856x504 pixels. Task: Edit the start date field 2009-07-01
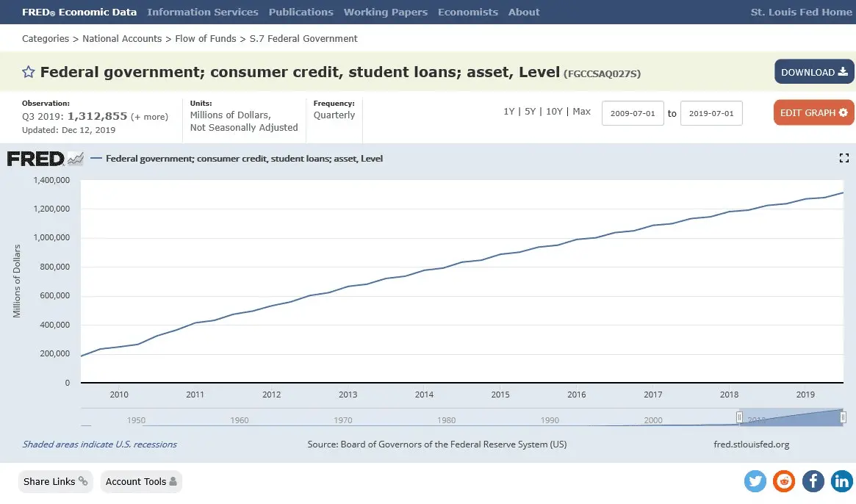(x=633, y=113)
